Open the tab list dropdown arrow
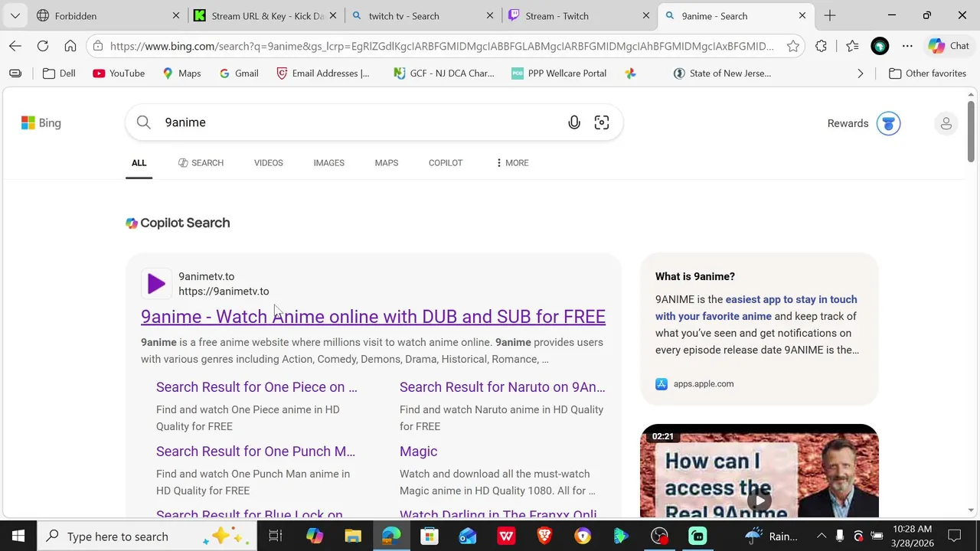980x551 pixels. (x=15, y=15)
